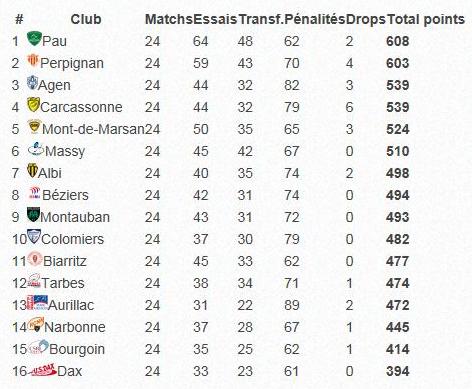The image size is (472, 389).
Task: Click the Tarbes club name
Action: [x=63, y=283]
